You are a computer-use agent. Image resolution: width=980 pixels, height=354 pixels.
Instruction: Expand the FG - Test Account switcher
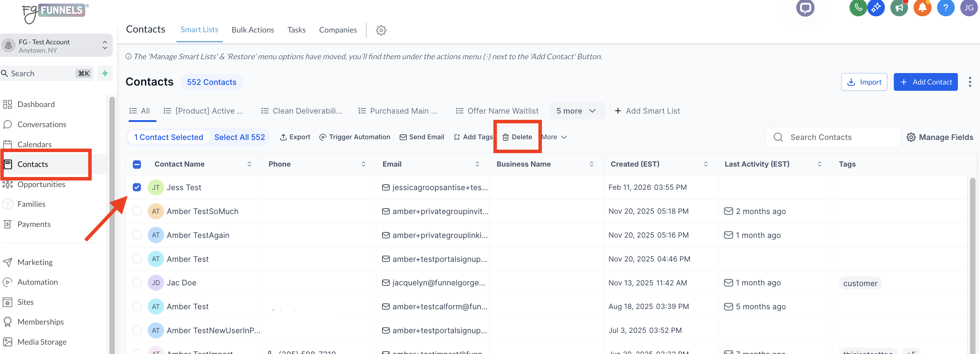(56, 46)
